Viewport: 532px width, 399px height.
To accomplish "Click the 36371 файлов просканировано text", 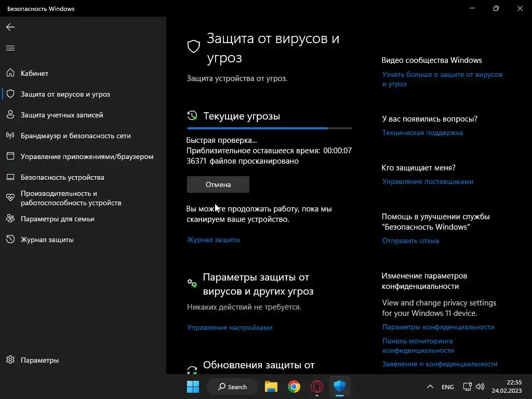I will [x=243, y=161].
